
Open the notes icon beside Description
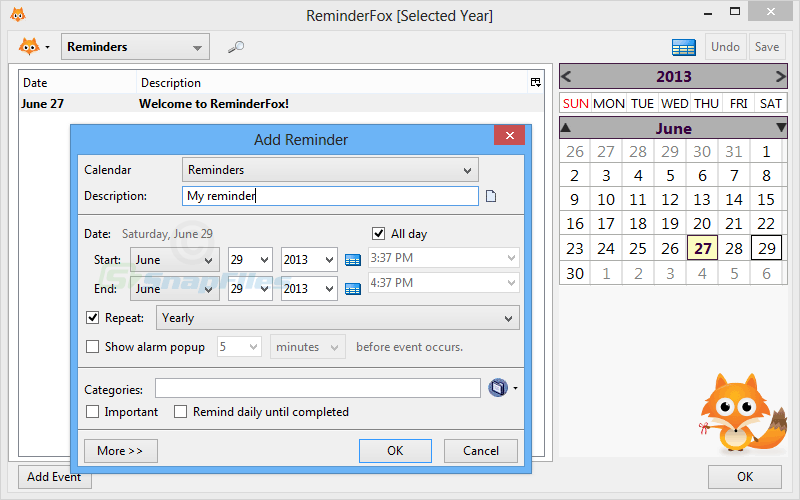pyautogui.click(x=491, y=196)
